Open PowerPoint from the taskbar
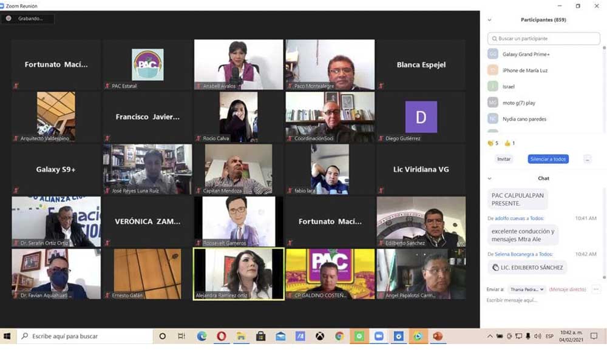Viewport: 607px width, 364px height. pos(438,336)
